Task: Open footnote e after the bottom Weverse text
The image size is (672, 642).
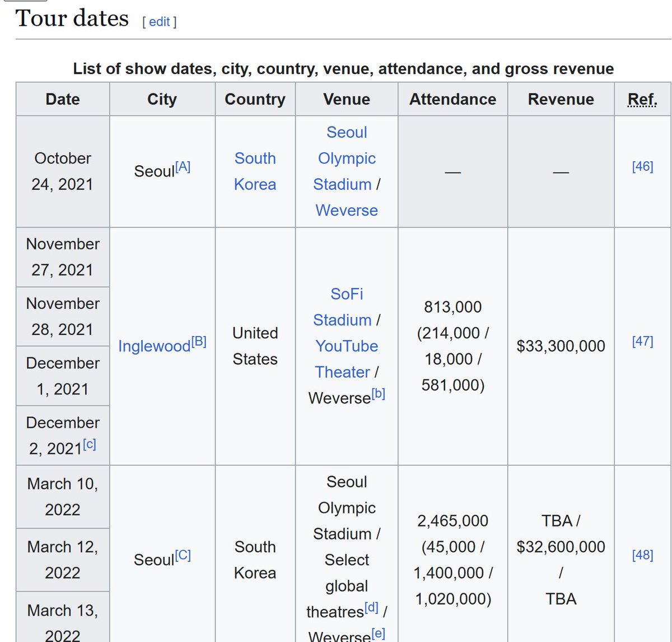Action: click(x=378, y=632)
